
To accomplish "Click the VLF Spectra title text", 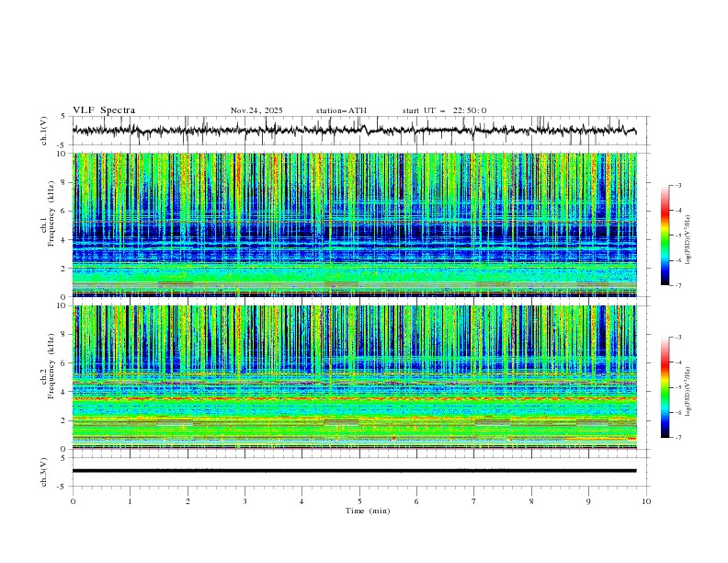I will pyautogui.click(x=104, y=110).
